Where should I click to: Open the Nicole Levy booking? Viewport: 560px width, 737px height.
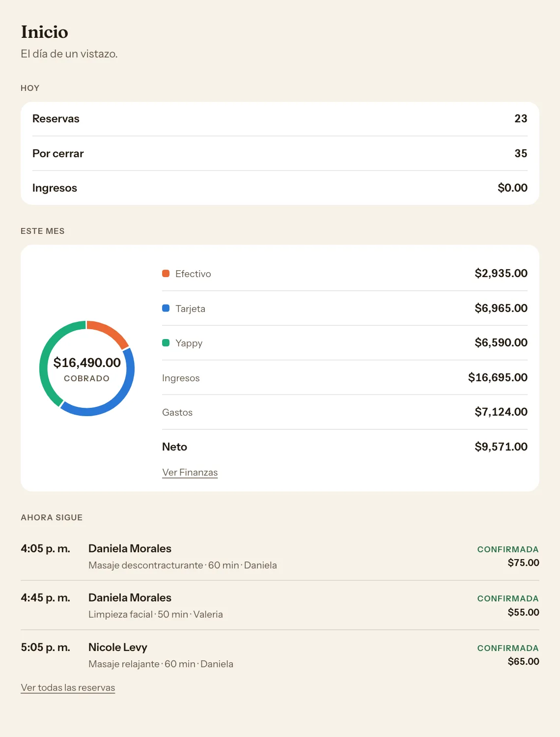[x=280, y=655]
